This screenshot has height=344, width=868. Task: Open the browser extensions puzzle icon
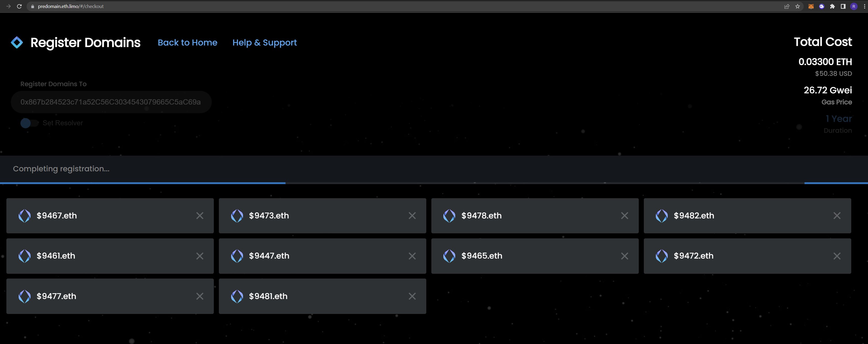[x=832, y=6]
